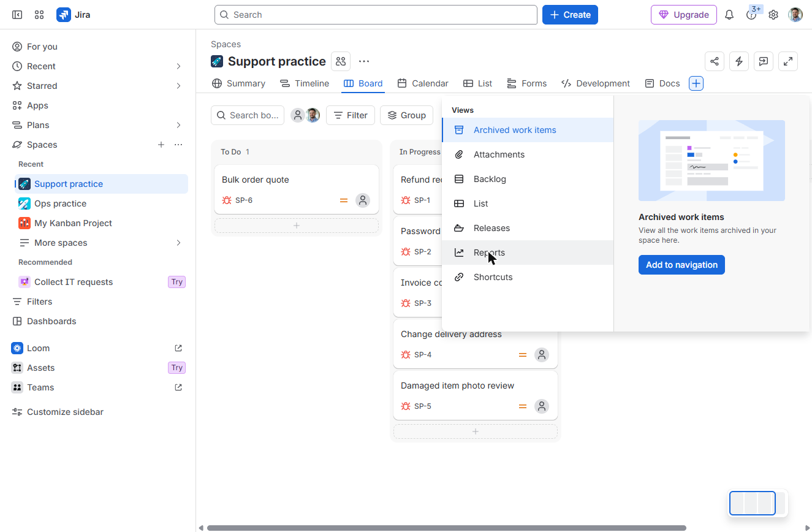Select Reports in the Views menu

[x=528, y=253]
